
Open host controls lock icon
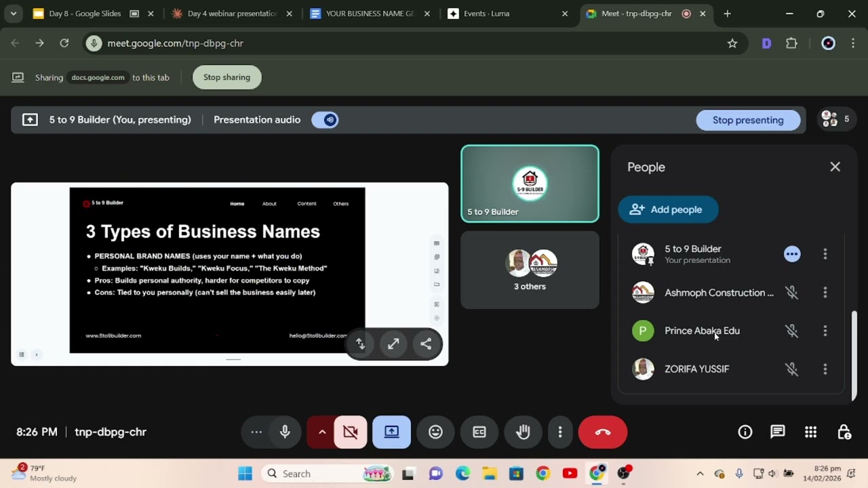844,432
